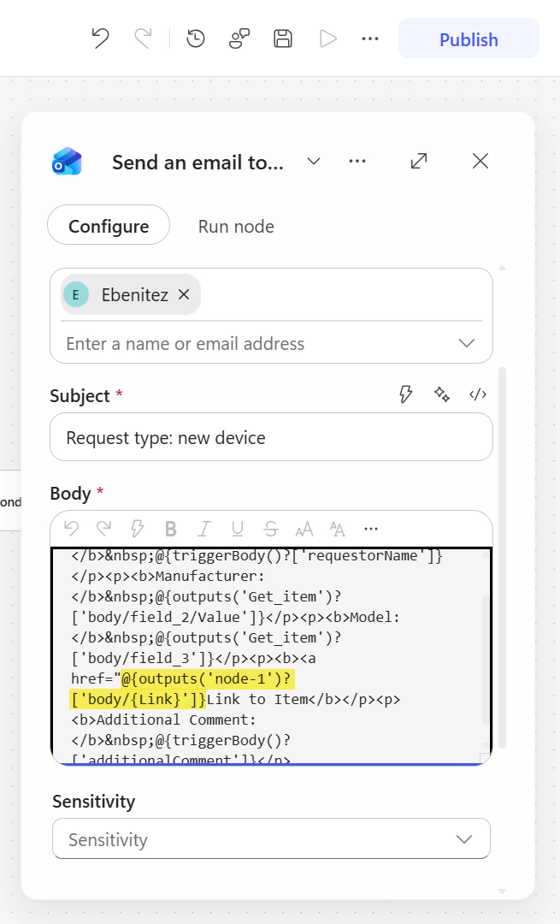The image size is (560, 924).
Task: Insert dynamic content via Subject lightning icon
Action: [406, 394]
